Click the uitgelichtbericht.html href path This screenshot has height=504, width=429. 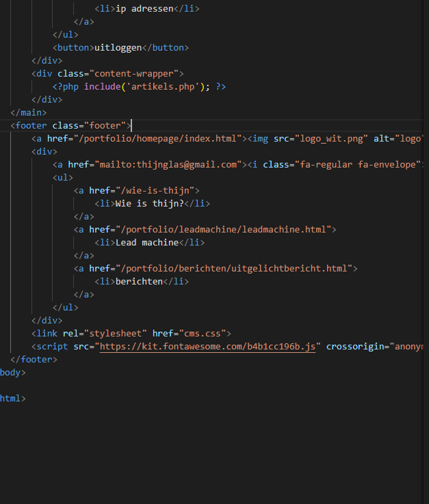234,268
